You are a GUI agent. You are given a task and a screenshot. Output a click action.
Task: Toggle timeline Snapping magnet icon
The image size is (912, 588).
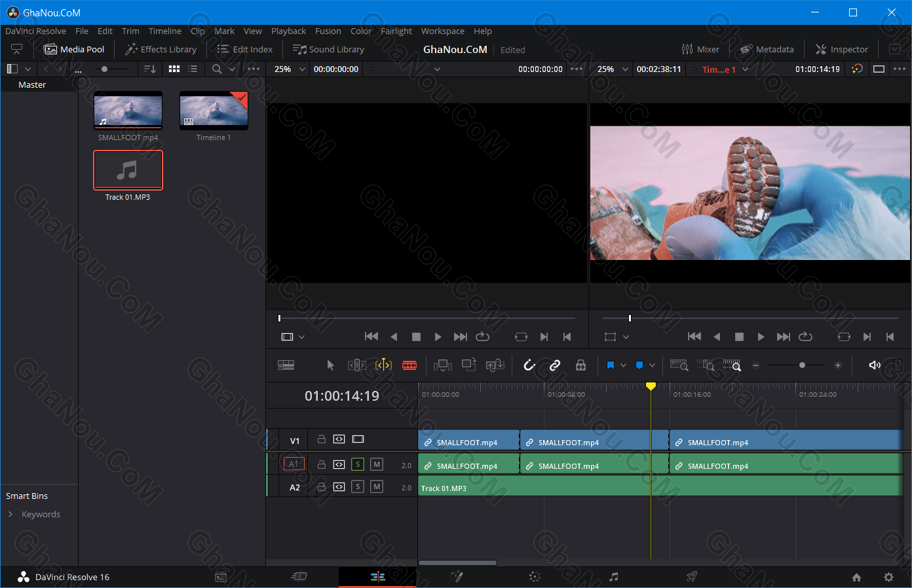[529, 365]
